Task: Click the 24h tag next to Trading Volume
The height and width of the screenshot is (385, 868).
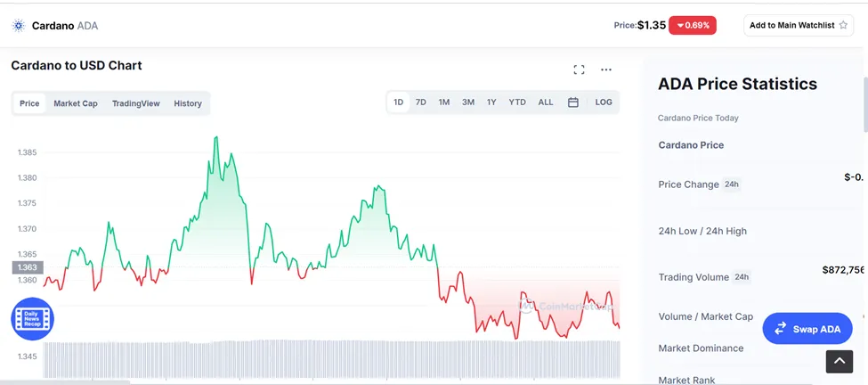Action: (x=742, y=276)
